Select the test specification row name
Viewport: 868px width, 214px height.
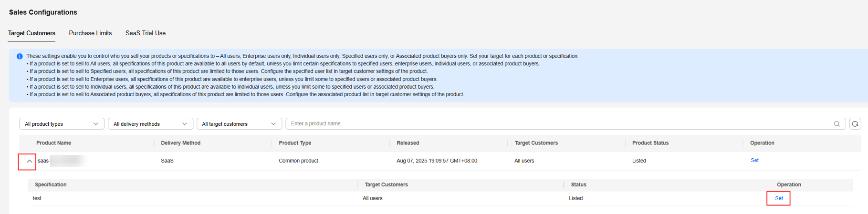tap(37, 198)
